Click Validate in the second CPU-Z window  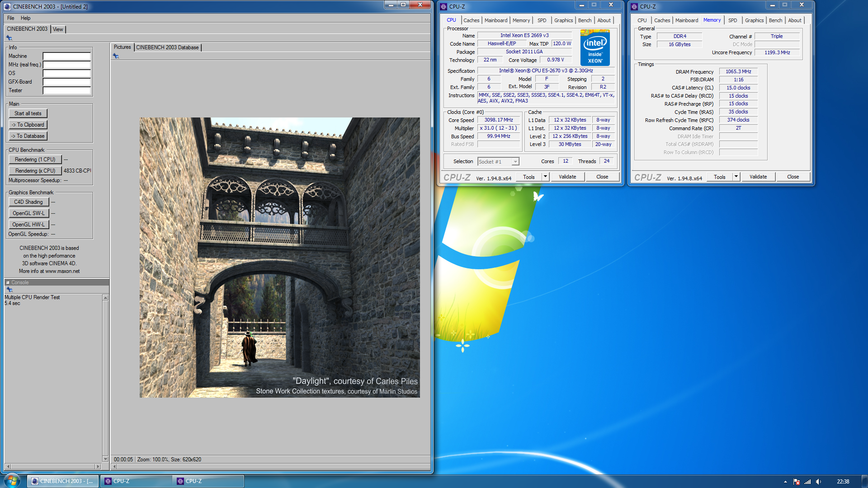[x=758, y=177]
